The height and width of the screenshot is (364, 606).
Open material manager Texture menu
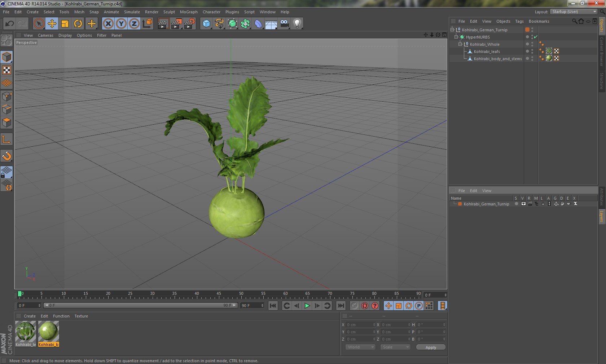(81, 316)
